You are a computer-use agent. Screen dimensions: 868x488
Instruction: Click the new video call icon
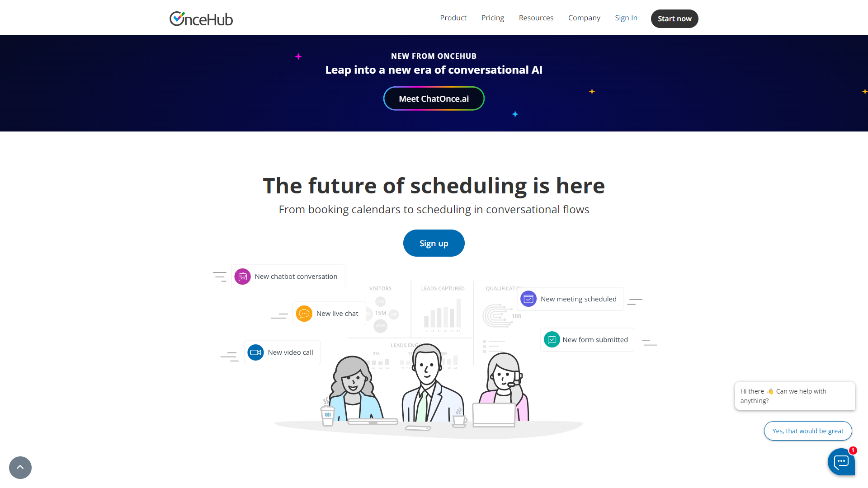point(255,352)
